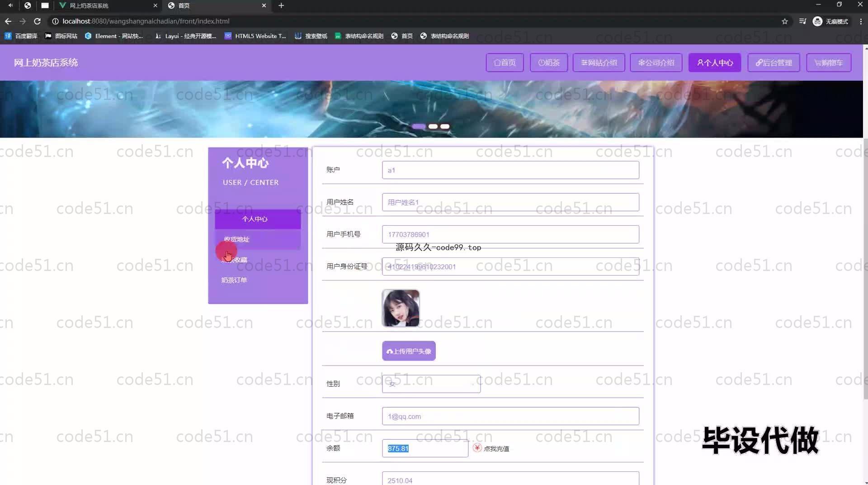The image size is (868, 485).
Task: Click the 账户 input field
Action: tap(510, 170)
